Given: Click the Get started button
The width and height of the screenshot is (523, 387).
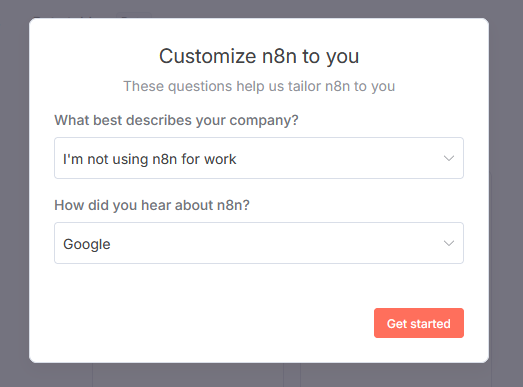Looking at the screenshot, I should point(419,323).
